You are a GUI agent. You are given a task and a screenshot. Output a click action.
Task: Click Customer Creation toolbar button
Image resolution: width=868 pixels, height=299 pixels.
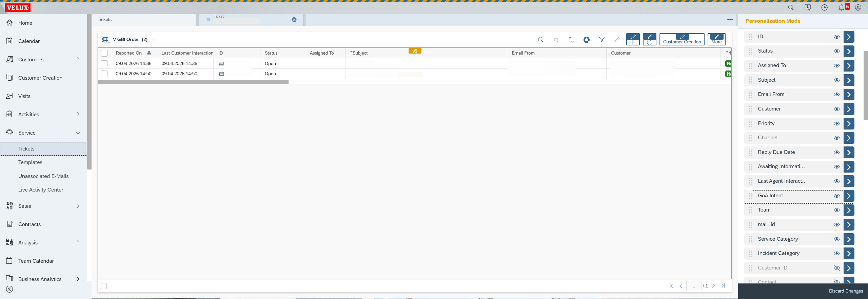tap(682, 39)
